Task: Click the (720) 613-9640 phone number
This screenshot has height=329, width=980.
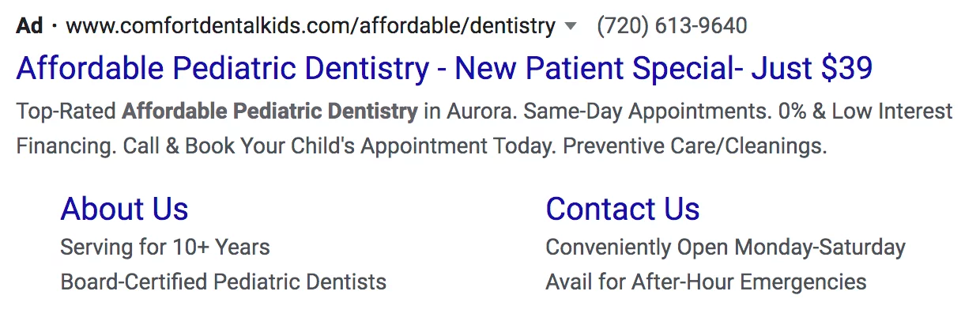Action: point(672,26)
